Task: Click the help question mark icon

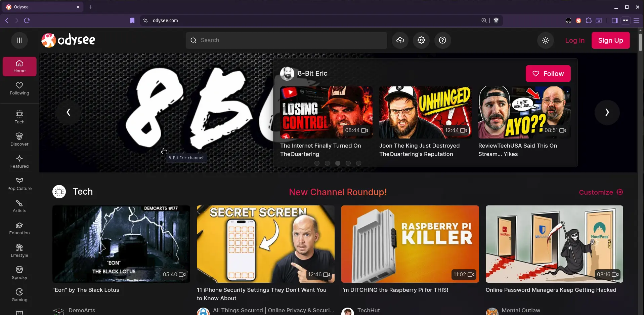Action: (442, 40)
